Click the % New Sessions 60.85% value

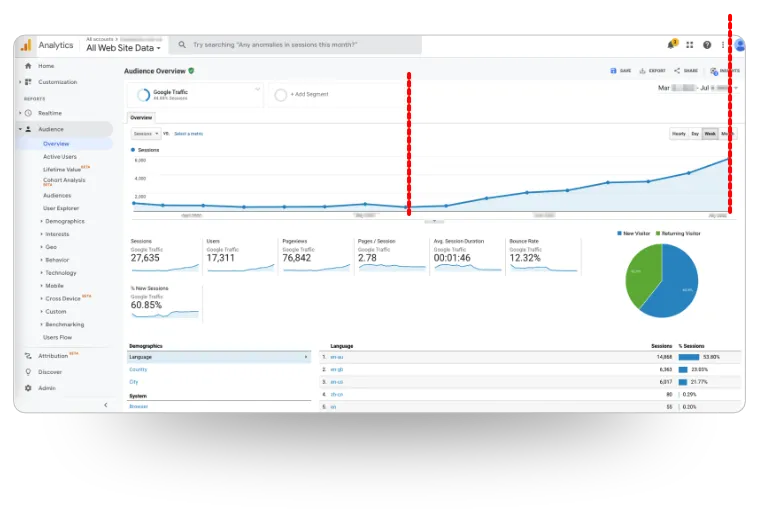click(146, 305)
